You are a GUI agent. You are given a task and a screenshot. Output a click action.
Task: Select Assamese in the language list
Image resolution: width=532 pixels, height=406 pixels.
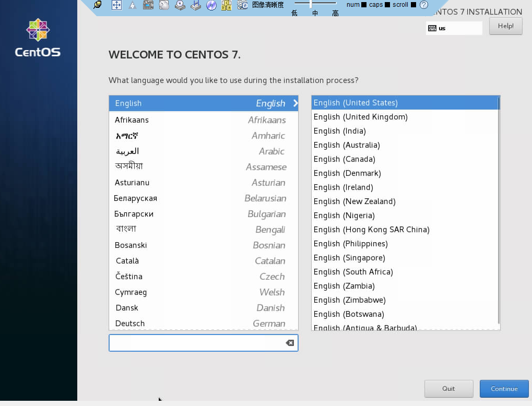[204, 167]
